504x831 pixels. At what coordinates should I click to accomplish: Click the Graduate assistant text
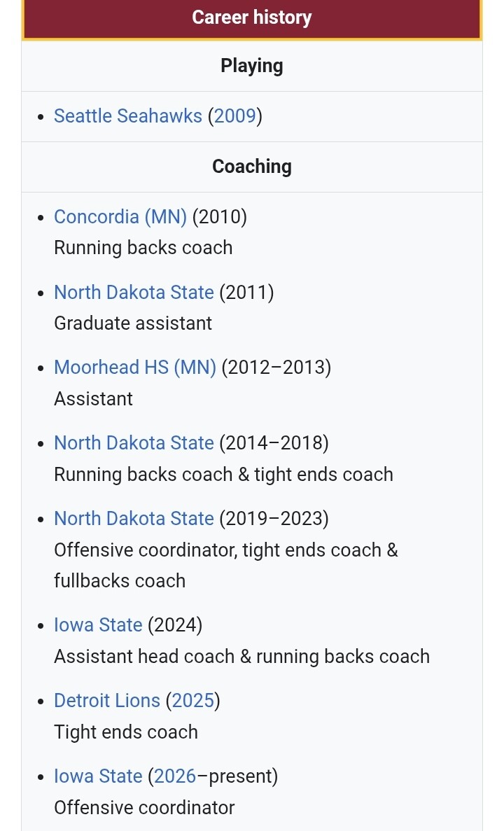pyautogui.click(x=133, y=323)
